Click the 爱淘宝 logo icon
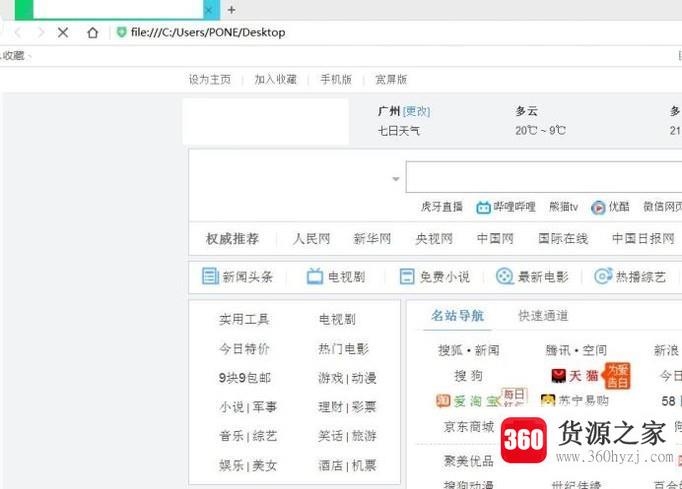This screenshot has width=682, height=489. (x=443, y=401)
